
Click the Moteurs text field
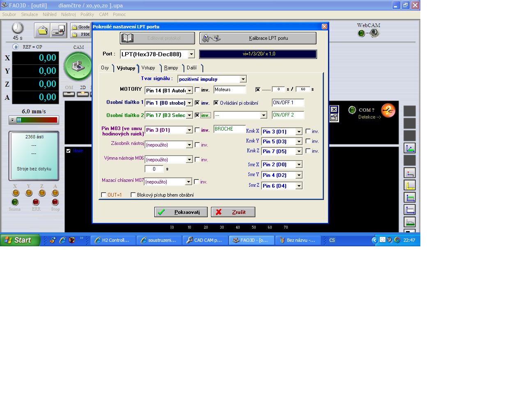(x=229, y=89)
